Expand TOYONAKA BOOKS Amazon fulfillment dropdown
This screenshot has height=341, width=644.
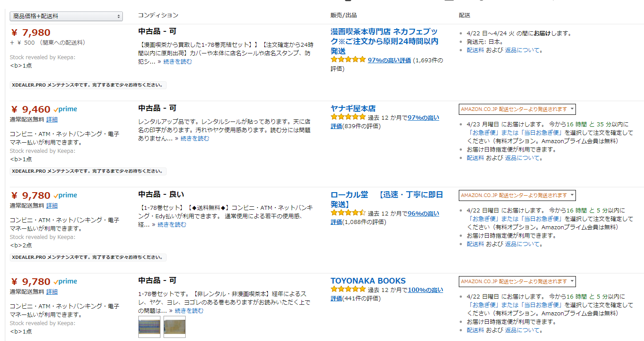517,281
